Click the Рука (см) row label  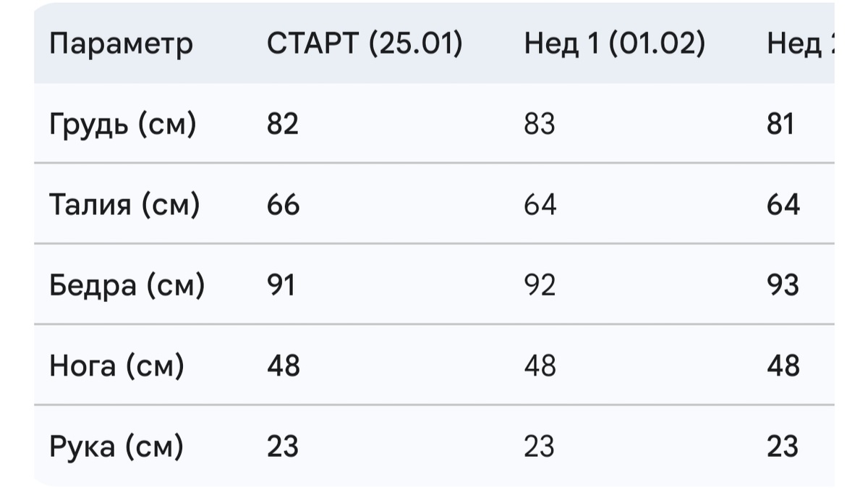tap(116, 446)
